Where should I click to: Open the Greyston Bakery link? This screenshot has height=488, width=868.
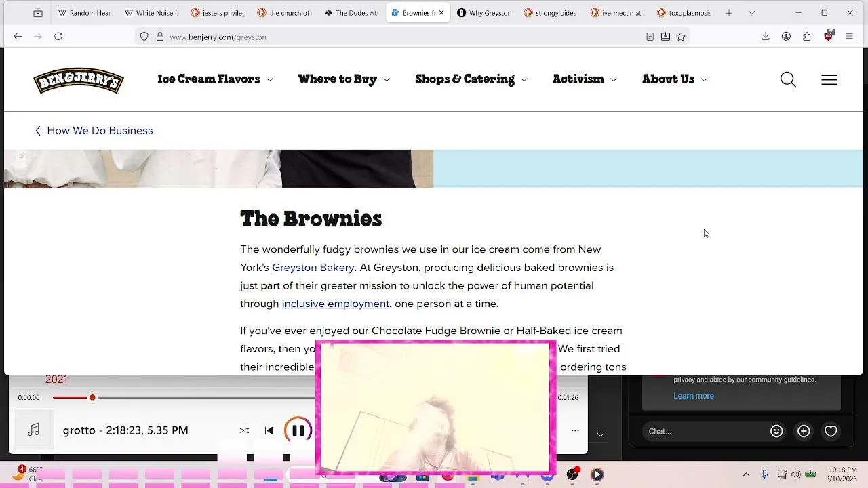[x=313, y=268]
